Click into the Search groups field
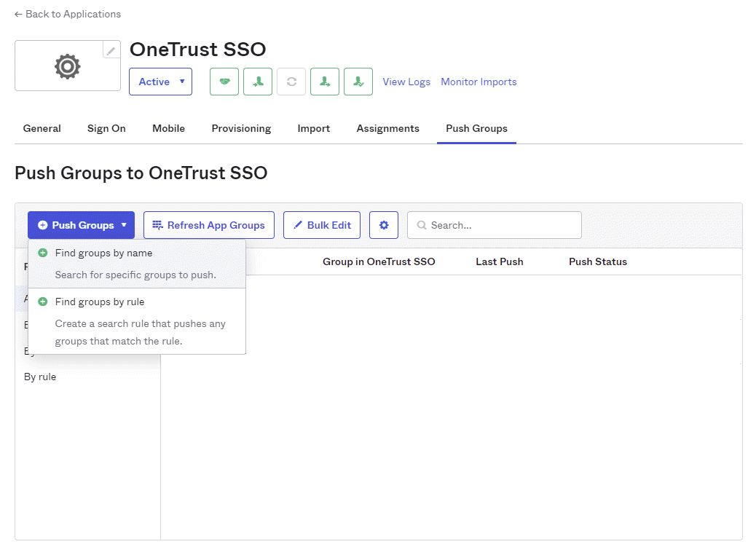The width and height of the screenshot is (756, 555). coord(495,225)
